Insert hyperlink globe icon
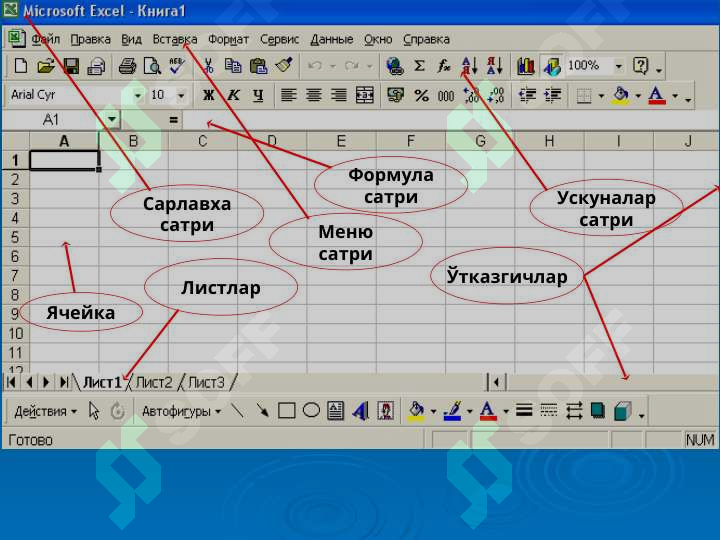The width and height of the screenshot is (720, 540). (x=394, y=66)
